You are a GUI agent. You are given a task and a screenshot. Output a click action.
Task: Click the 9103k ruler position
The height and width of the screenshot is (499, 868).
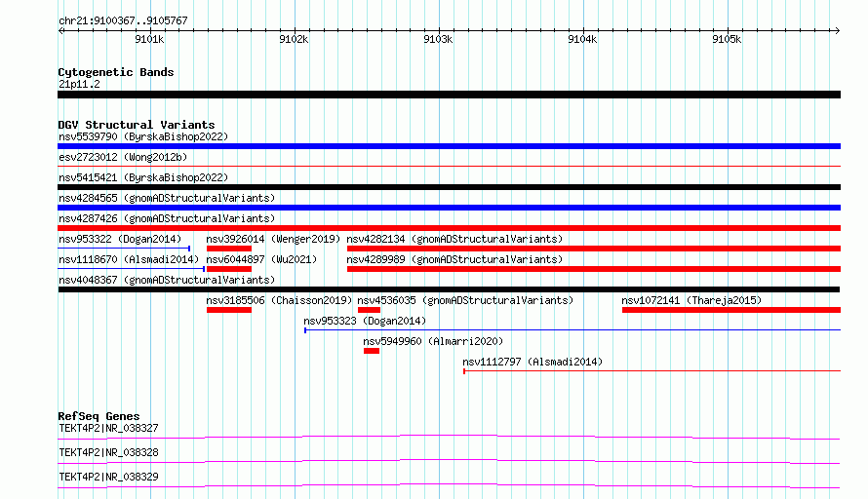(x=438, y=39)
